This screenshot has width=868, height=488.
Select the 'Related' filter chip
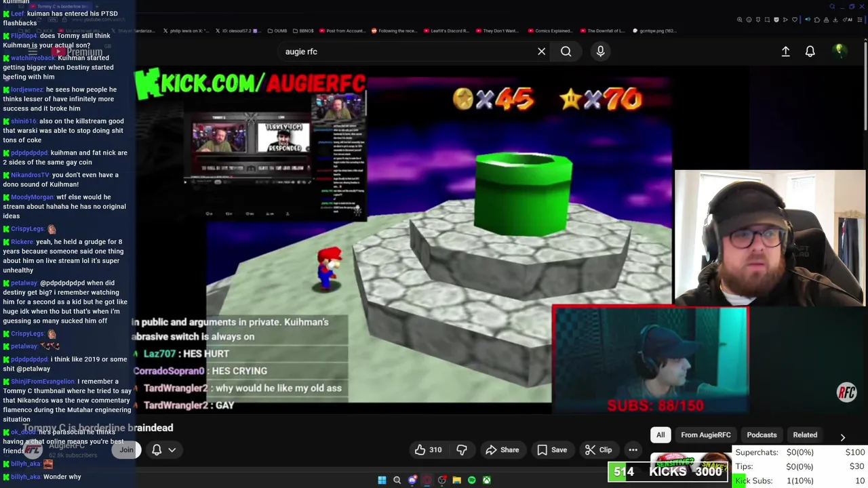805,435
